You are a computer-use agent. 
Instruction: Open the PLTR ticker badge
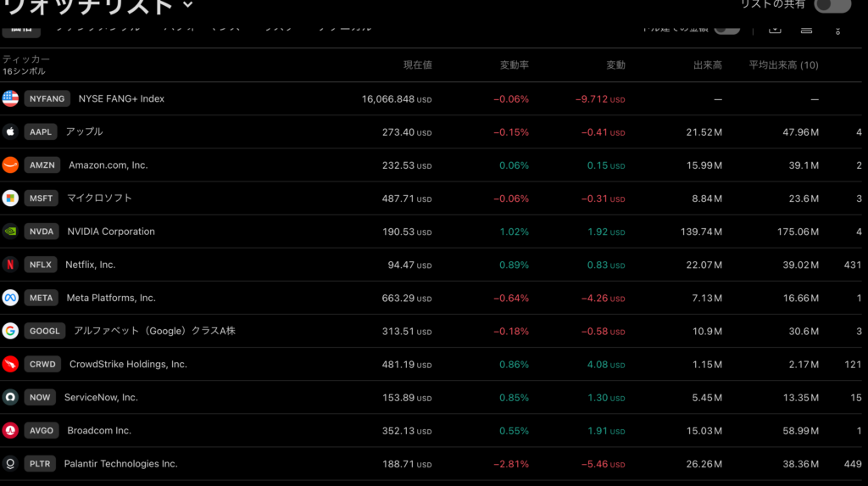tap(41, 464)
